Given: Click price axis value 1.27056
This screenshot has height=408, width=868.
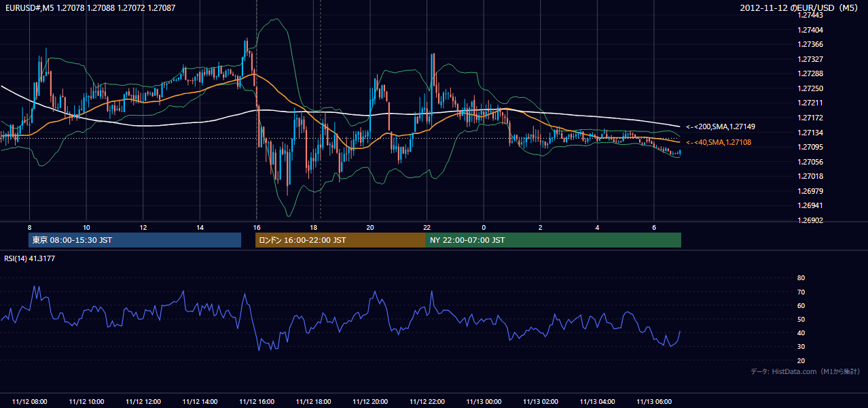Looking at the screenshot, I should 810,162.
